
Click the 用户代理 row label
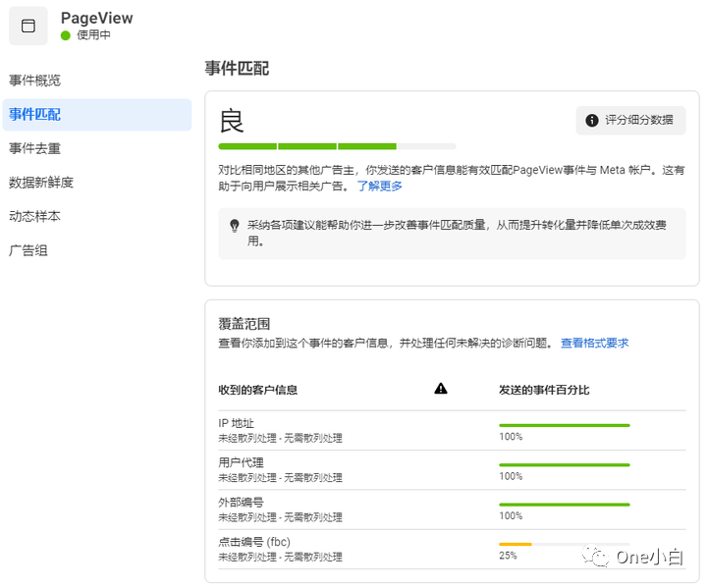241,462
